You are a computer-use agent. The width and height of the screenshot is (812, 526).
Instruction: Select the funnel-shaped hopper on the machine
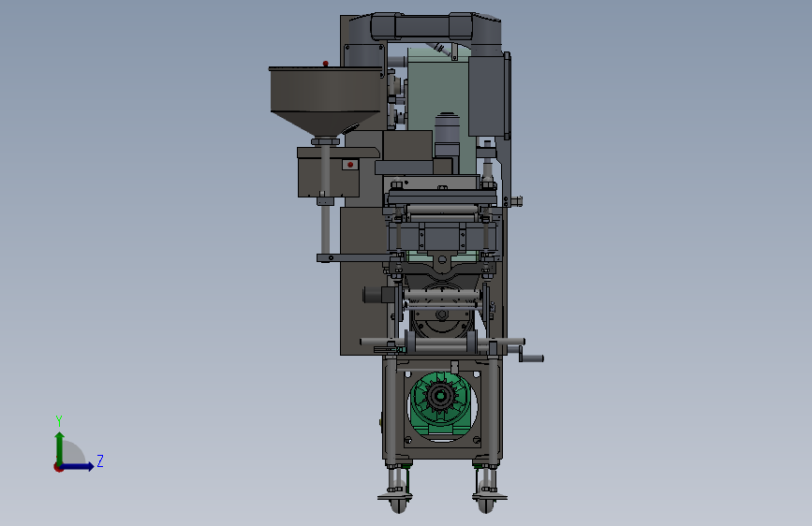point(326,101)
